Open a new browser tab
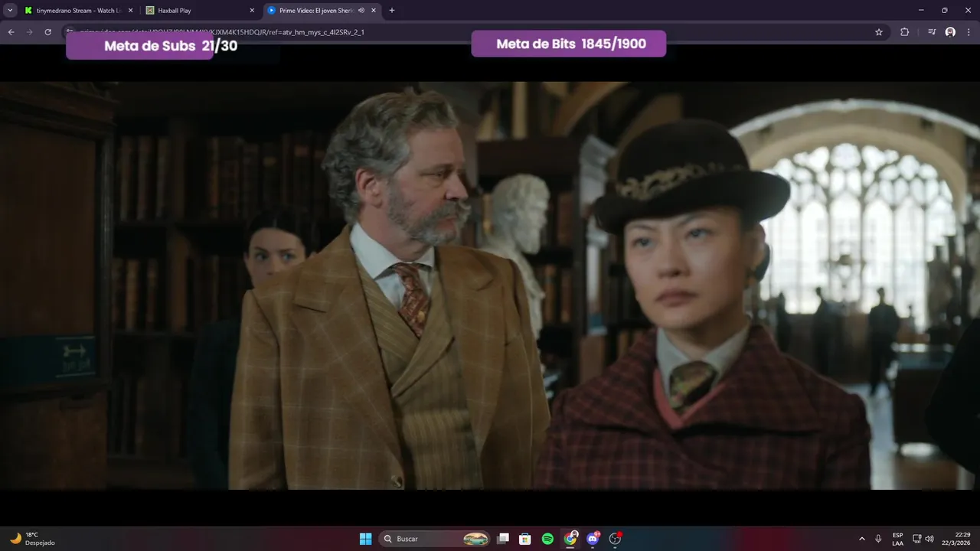The height and width of the screenshot is (551, 980). coord(392,11)
